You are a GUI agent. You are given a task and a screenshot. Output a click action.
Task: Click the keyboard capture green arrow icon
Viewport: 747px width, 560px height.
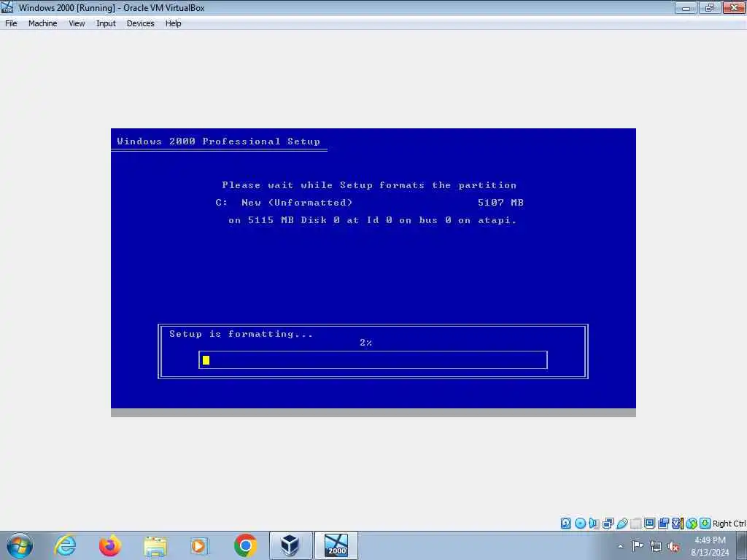(x=705, y=523)
